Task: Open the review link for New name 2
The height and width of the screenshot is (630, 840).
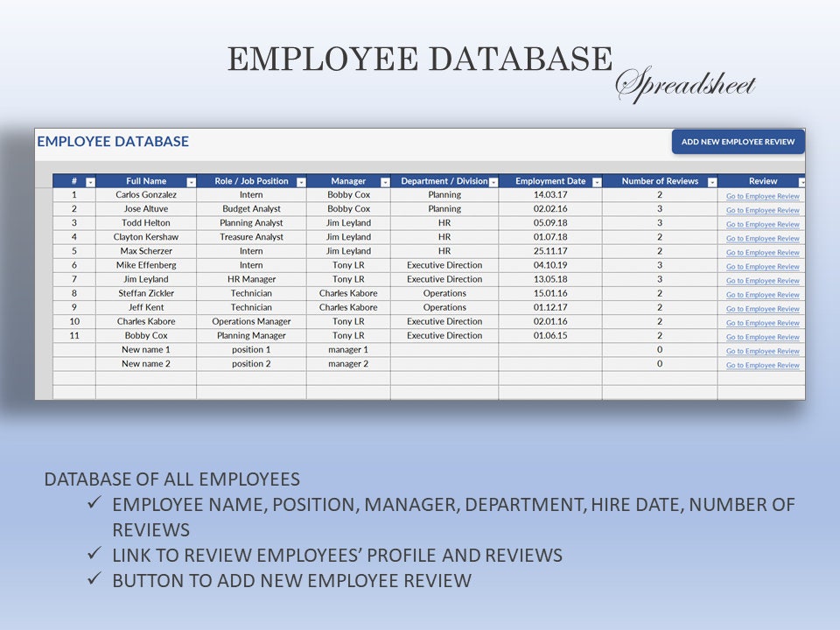Action: point(762,365)
